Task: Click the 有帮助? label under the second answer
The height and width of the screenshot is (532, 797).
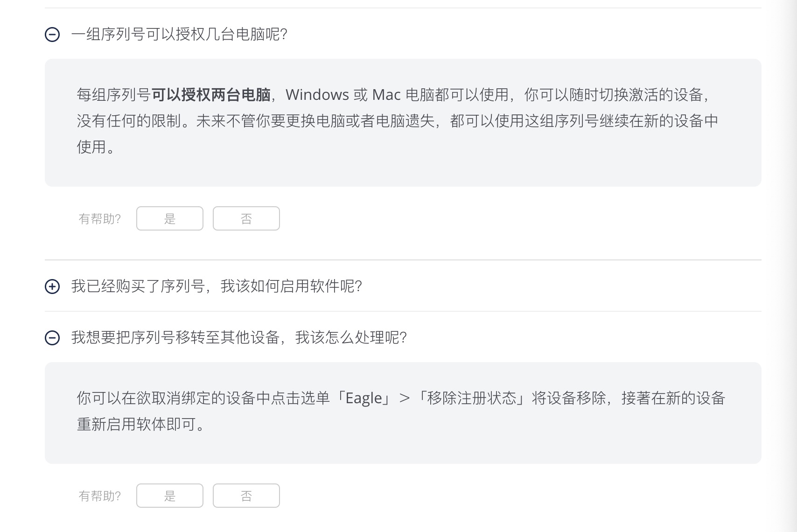Action: coord(100,496)
